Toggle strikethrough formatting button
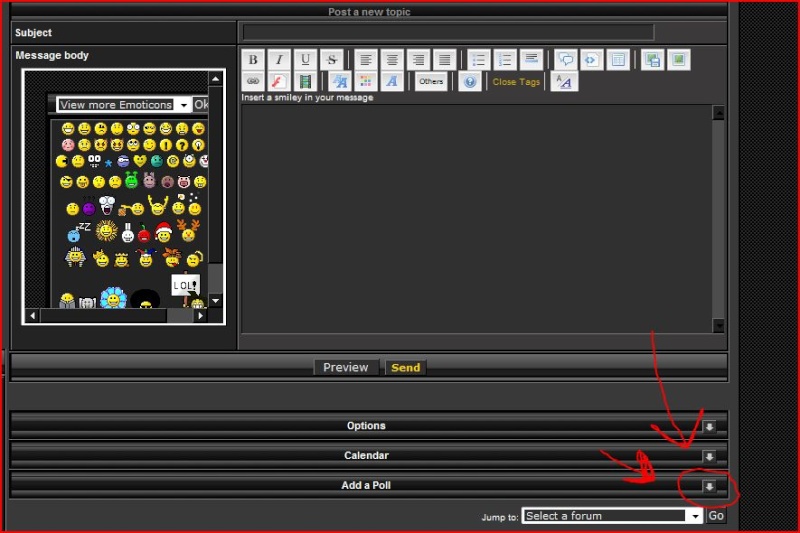800x533 pixels. click(332, 60)
